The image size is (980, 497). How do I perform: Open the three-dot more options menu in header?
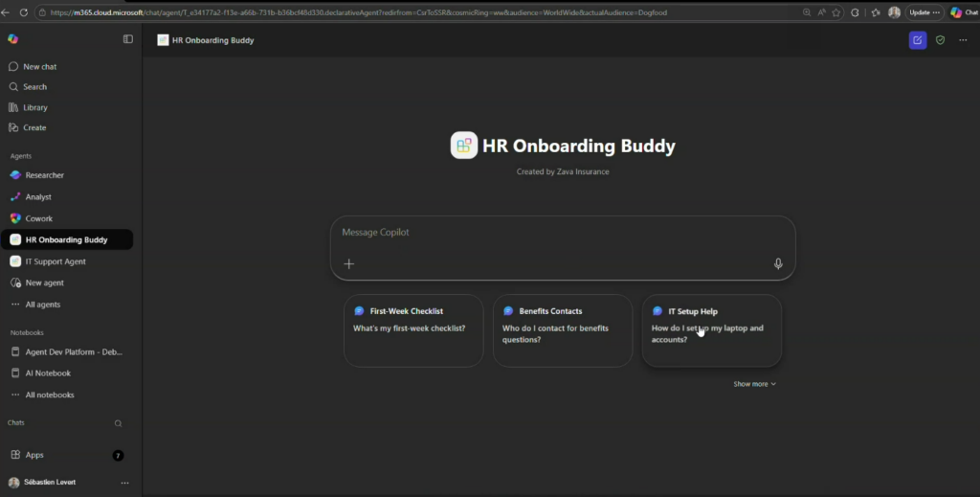963,40
